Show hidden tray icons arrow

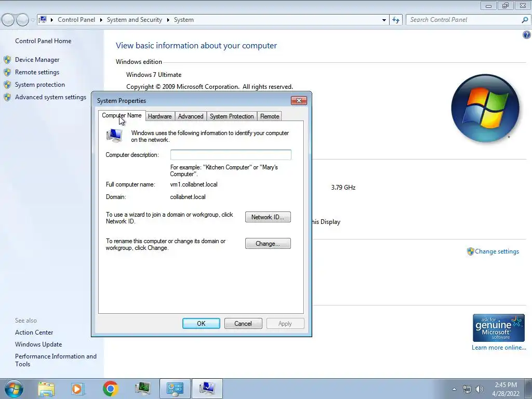pyautogui.click(x=454, y=389)
